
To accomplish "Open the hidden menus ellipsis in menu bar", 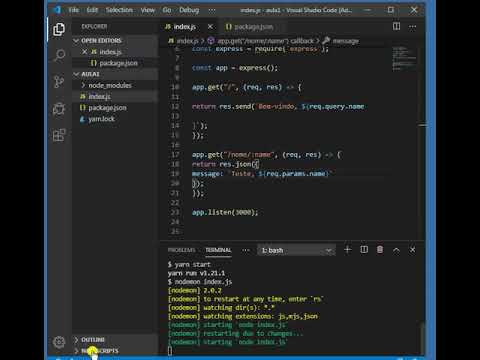I will (212, 10).
